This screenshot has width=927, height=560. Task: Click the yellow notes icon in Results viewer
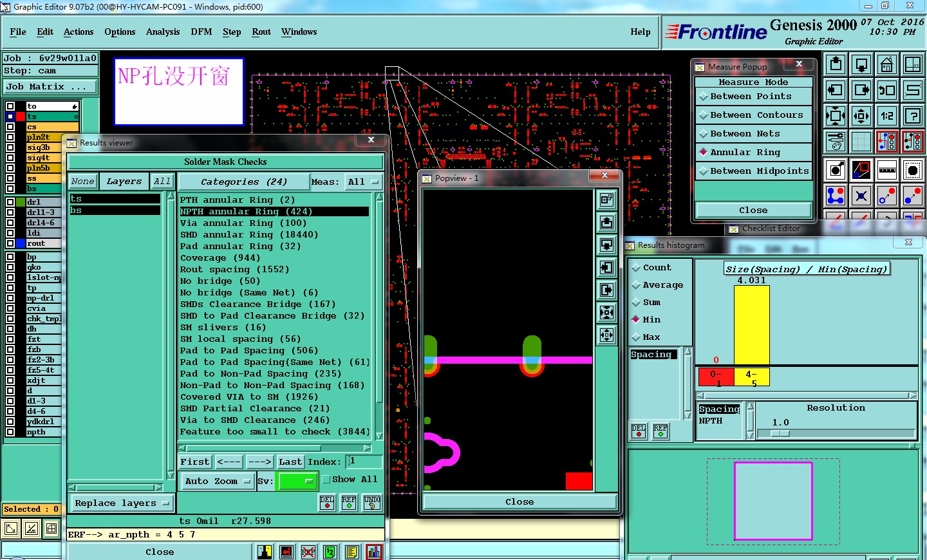351,552
